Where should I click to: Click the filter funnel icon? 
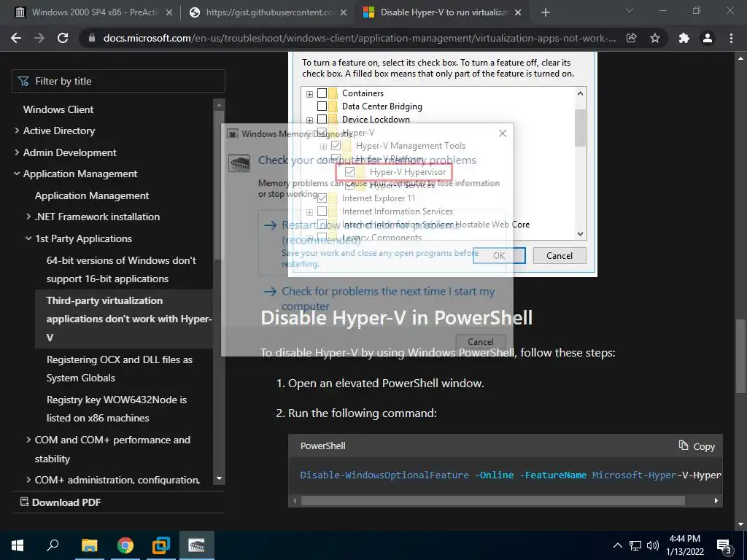tap(23, 82)
